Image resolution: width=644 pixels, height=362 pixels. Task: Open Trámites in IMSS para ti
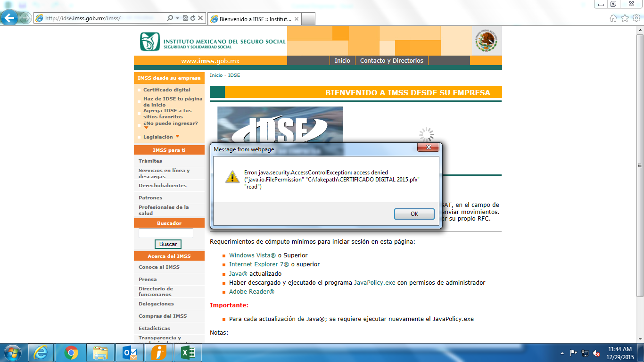(150, 161)
